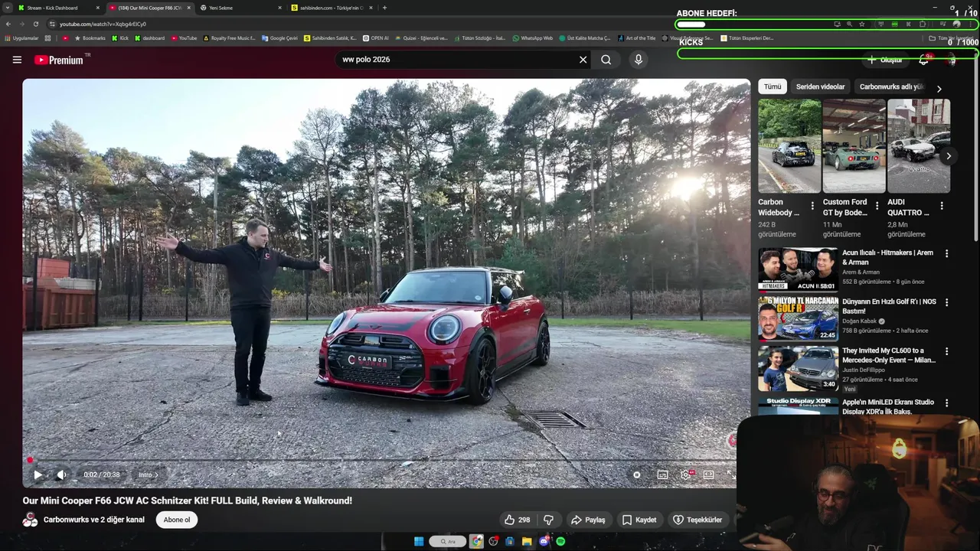Viewport: 980px width, 551px height.
Task: Open the Oluştur create button
Action: point(884,60)
